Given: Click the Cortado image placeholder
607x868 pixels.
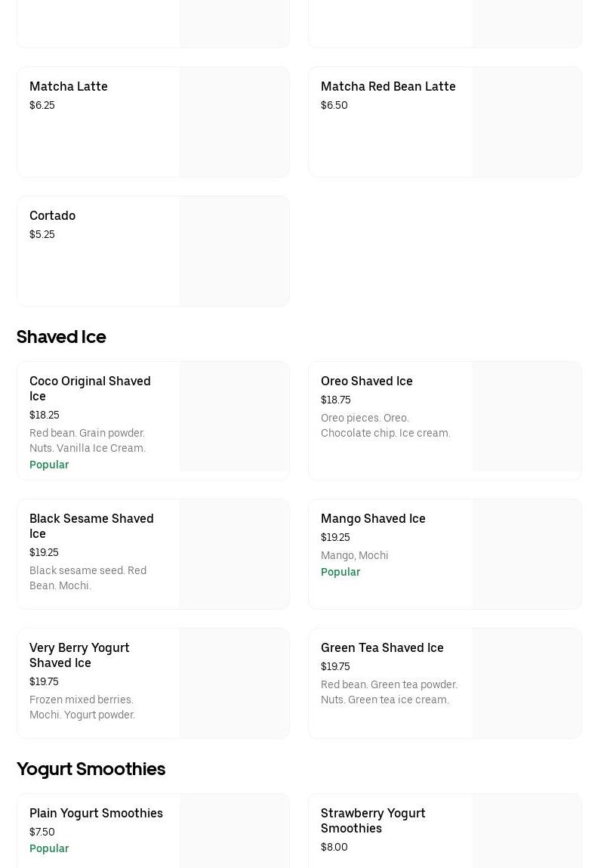Looking at the screenshot, I should [234, 252].
